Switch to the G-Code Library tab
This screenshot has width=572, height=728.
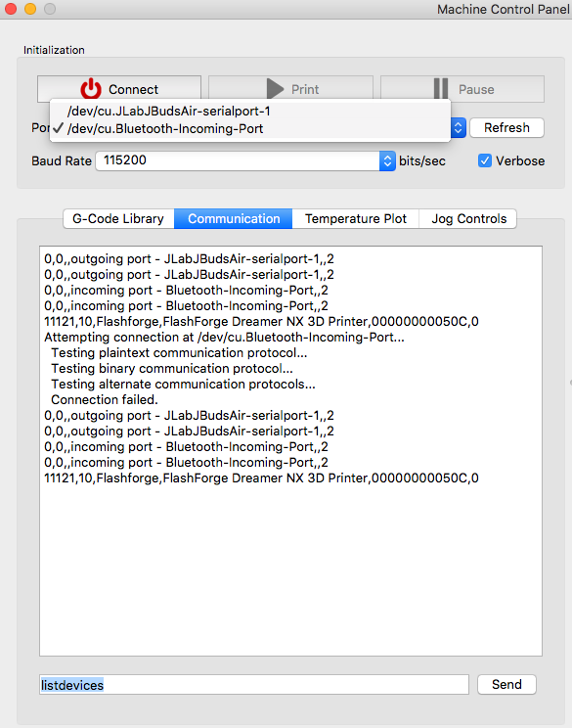coord(118,218)
